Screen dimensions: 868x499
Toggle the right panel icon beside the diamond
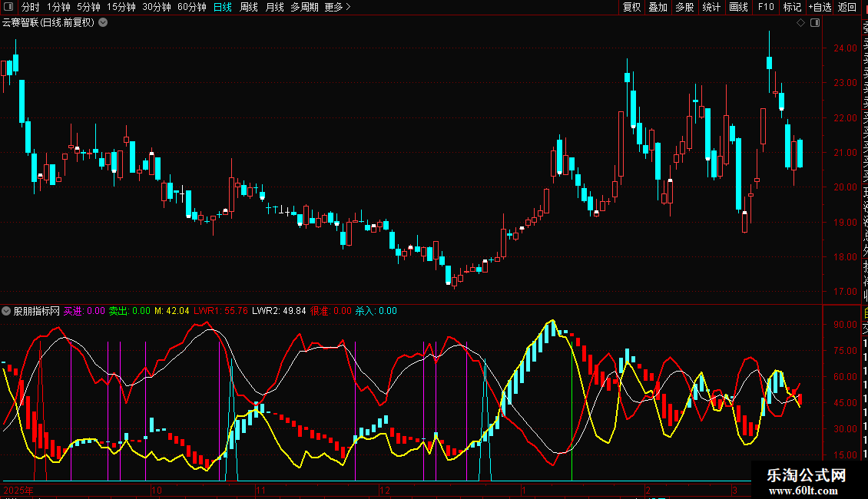click(x=815, y=23)
